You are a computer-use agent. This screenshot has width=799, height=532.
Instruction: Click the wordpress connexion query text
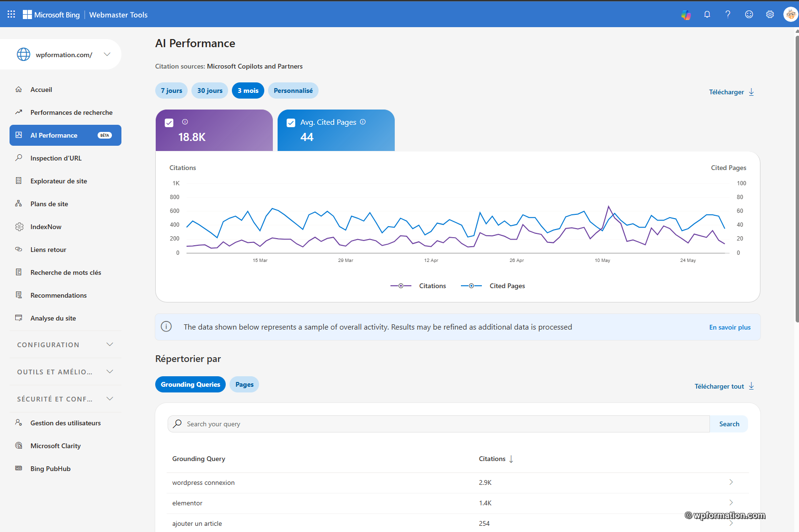[x=203, y=482]
